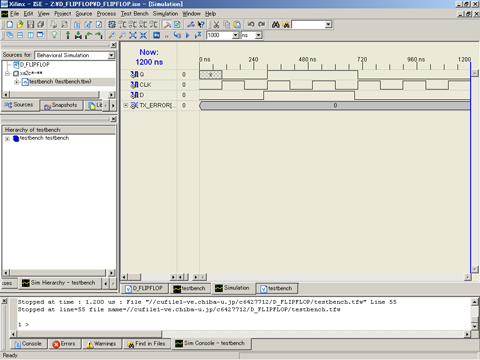Click the simulation time input field 1000
This screenshot has height=360, width=480.
(219, 35)
